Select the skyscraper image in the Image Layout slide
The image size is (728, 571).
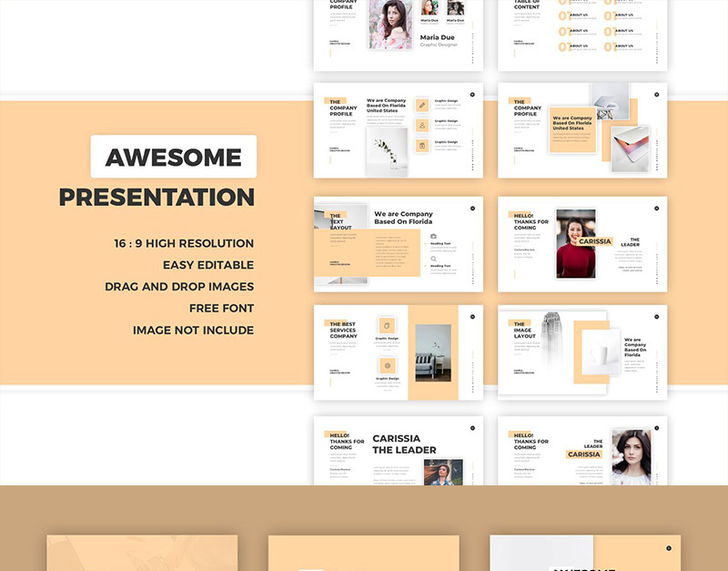(x=551, y=338)
